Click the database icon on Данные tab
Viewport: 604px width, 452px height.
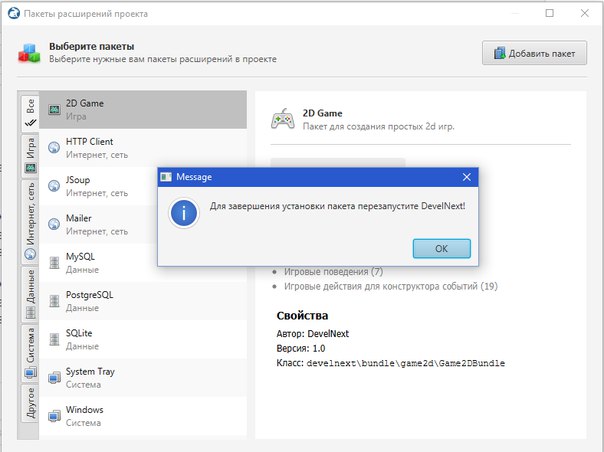pos(30,313)
